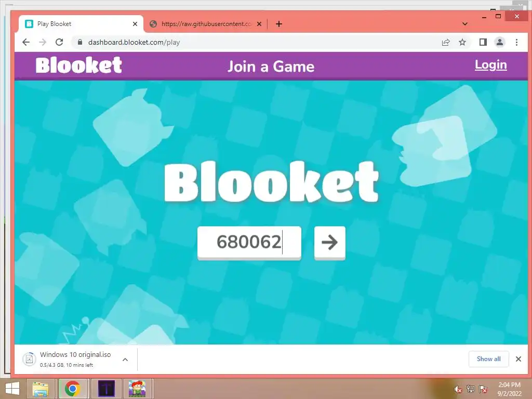
Task: Click the address bar URL dashboard.blooket.com/play
Action: (x=134, y=43)
